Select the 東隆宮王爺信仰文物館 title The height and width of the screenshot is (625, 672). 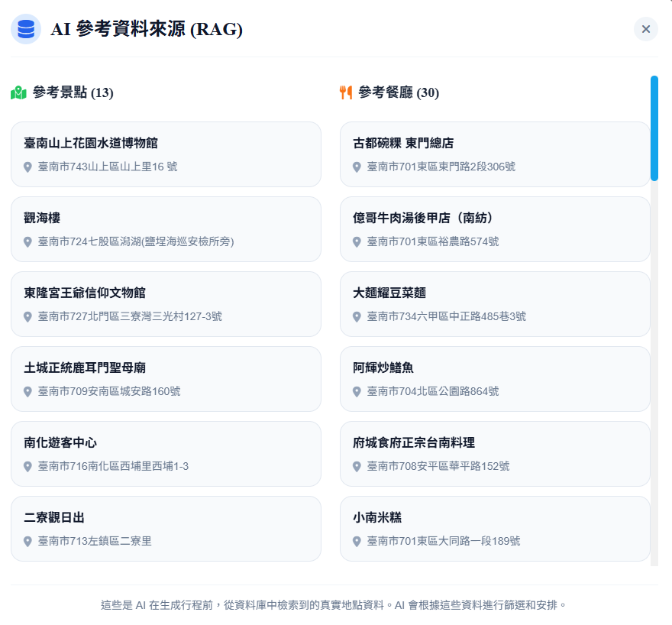pyautogui.click(x=85, y=293)
